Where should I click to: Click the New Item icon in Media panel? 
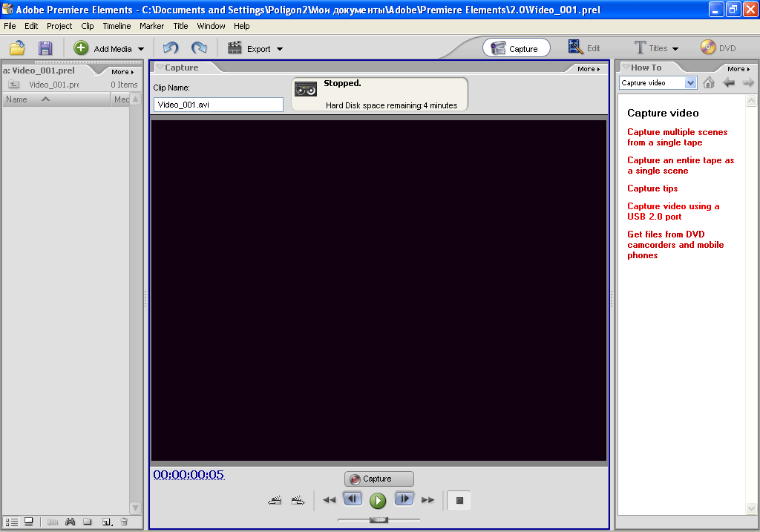[x=107, y=522]
